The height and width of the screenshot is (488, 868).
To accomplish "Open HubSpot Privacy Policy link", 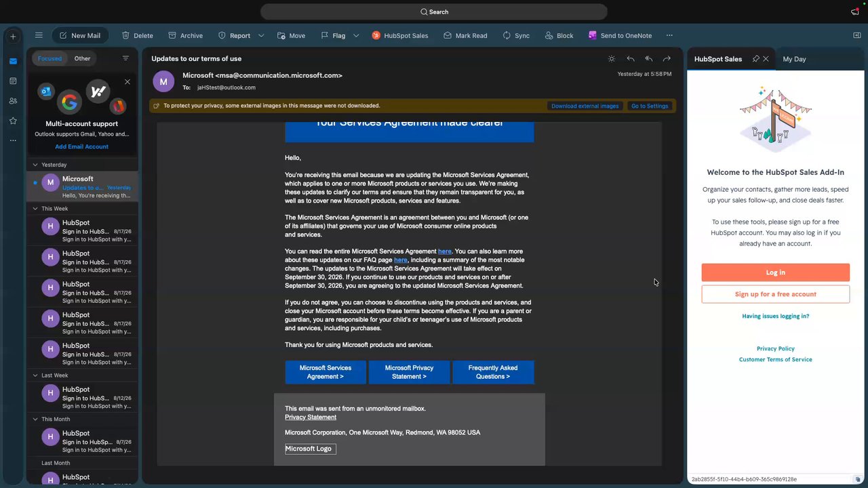I will (x=775, y=348).
